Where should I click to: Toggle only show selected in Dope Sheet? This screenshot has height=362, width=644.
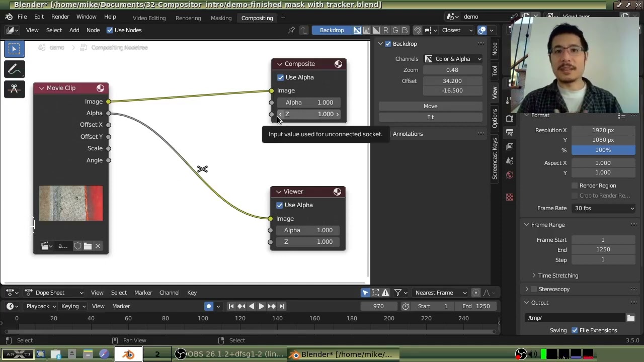(x=365, y=293)
